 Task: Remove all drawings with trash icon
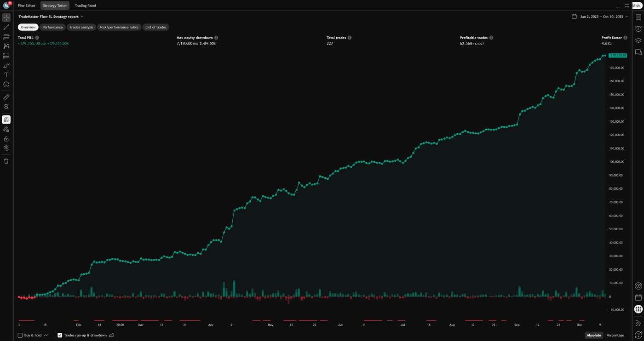(6, 161)
